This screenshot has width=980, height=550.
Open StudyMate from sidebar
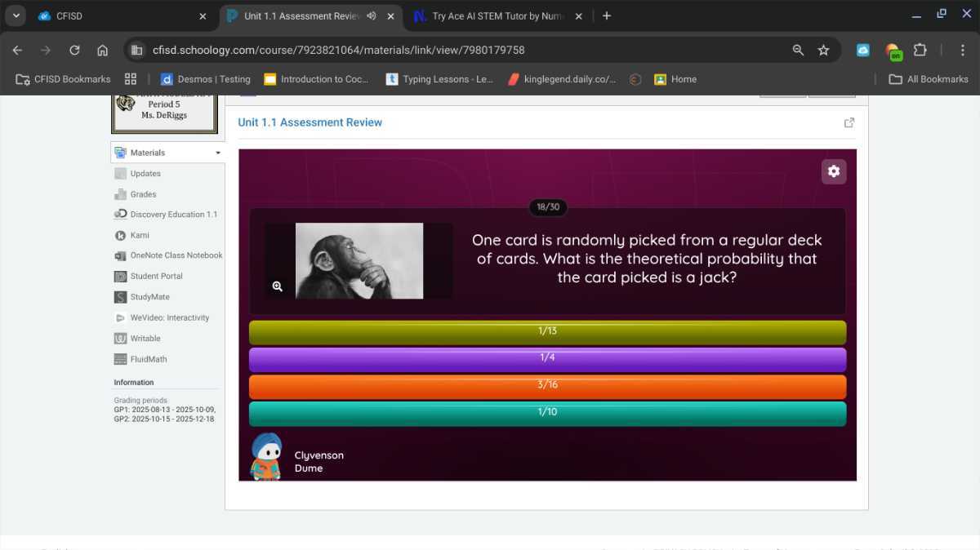pos(149,297)
